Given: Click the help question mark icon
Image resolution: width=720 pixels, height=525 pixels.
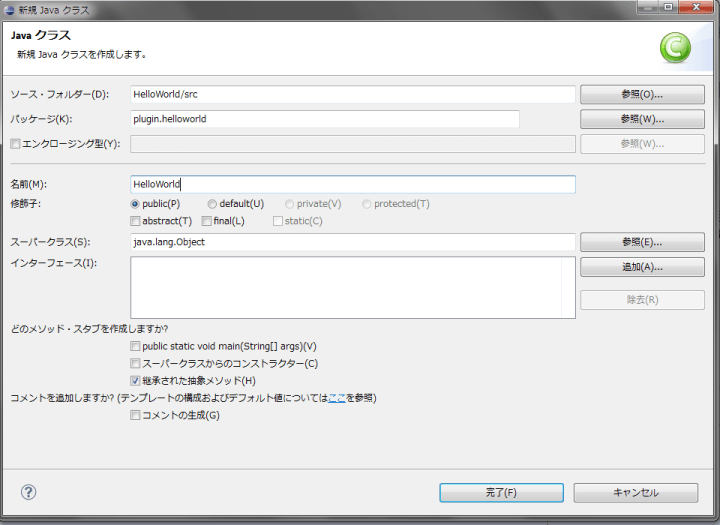Looking at the screenshot, I should coord(29,492).
